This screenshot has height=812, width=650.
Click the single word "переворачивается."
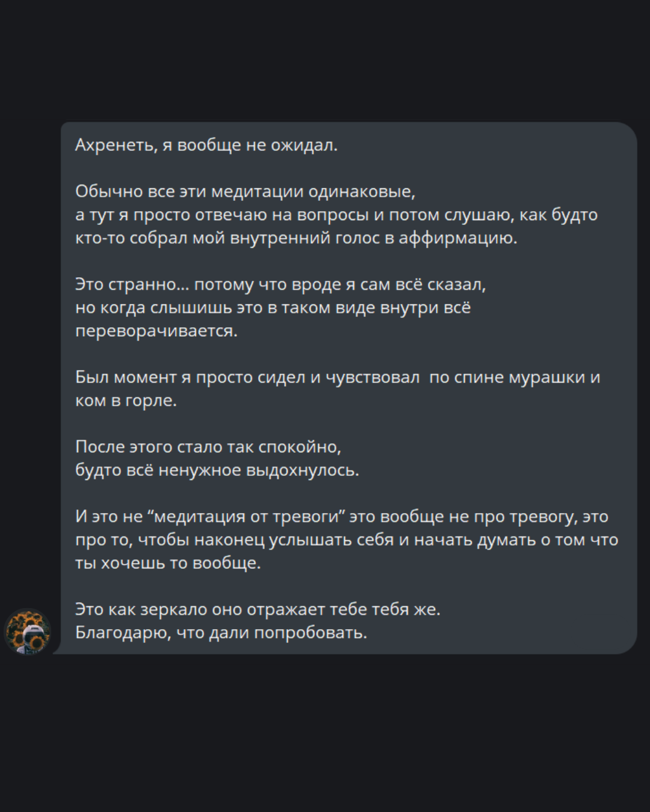click(x=156, y=331)
